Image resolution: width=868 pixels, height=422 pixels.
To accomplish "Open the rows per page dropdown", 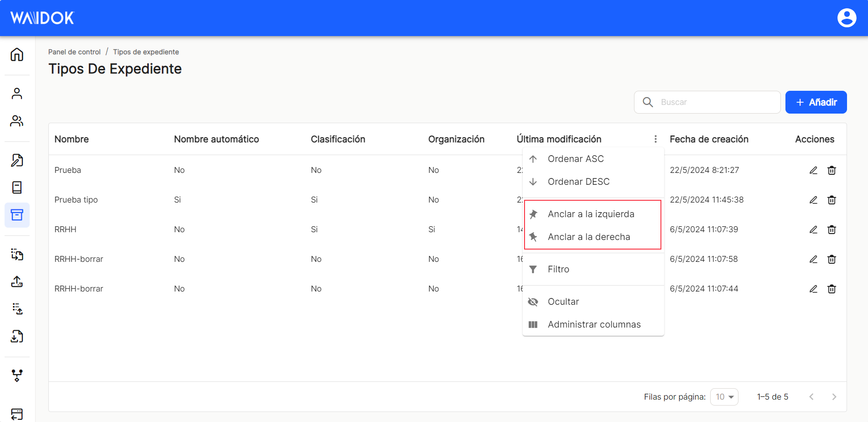I will (x=724, y=397).
